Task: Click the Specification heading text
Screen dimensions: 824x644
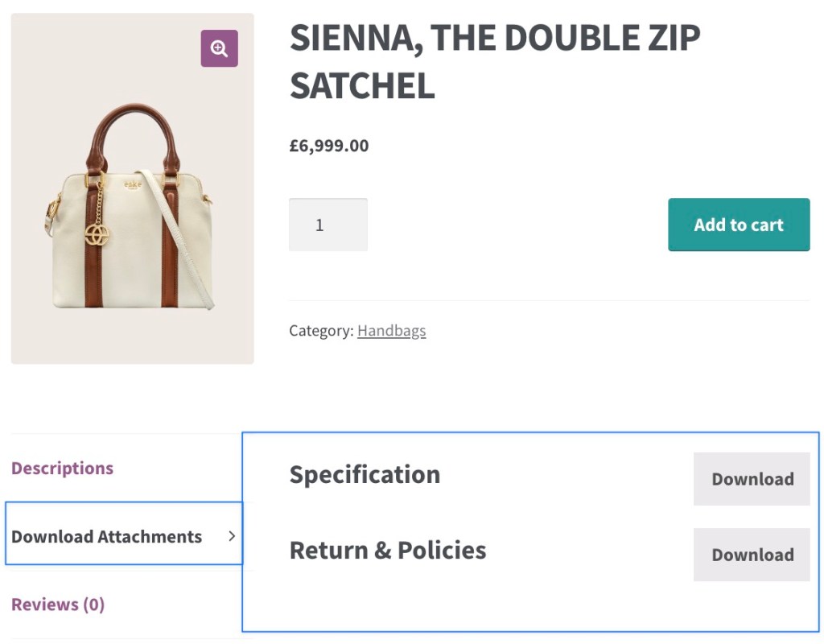Action: pyautogui.click(x=365, y=475)
